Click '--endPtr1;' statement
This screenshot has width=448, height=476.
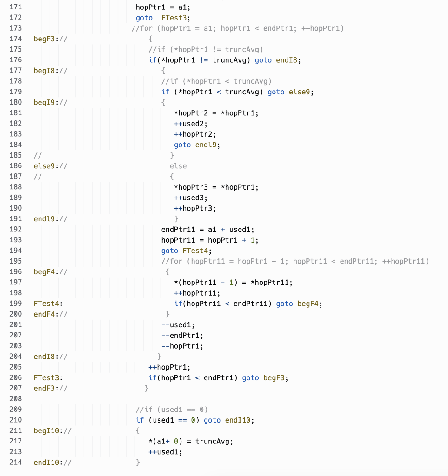coord(182,336)
